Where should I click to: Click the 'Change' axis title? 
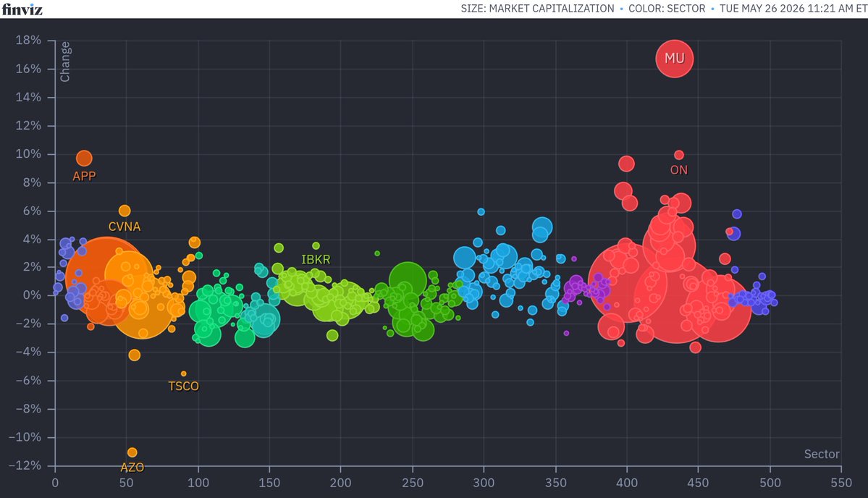coord(64,62)
